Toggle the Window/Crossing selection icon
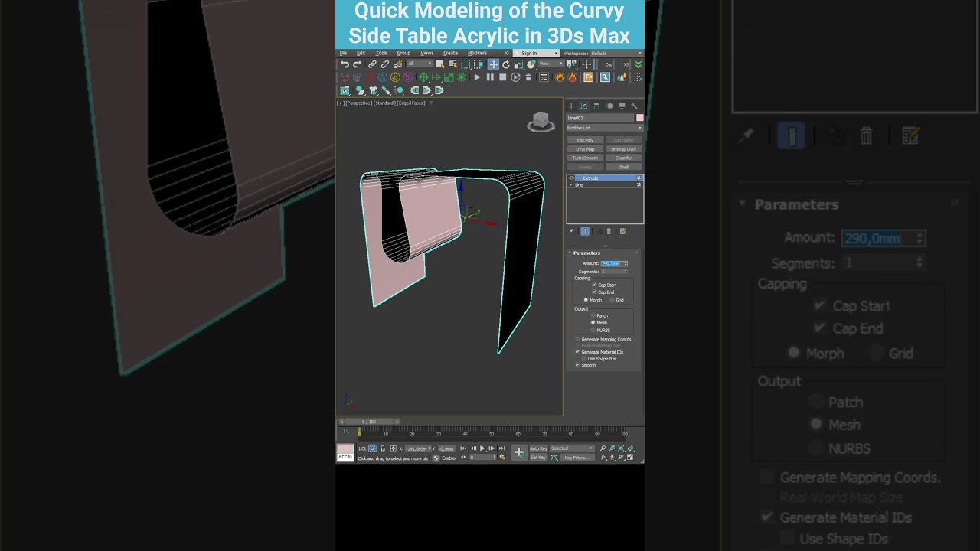Screen dimensions: 980x551 478,64
